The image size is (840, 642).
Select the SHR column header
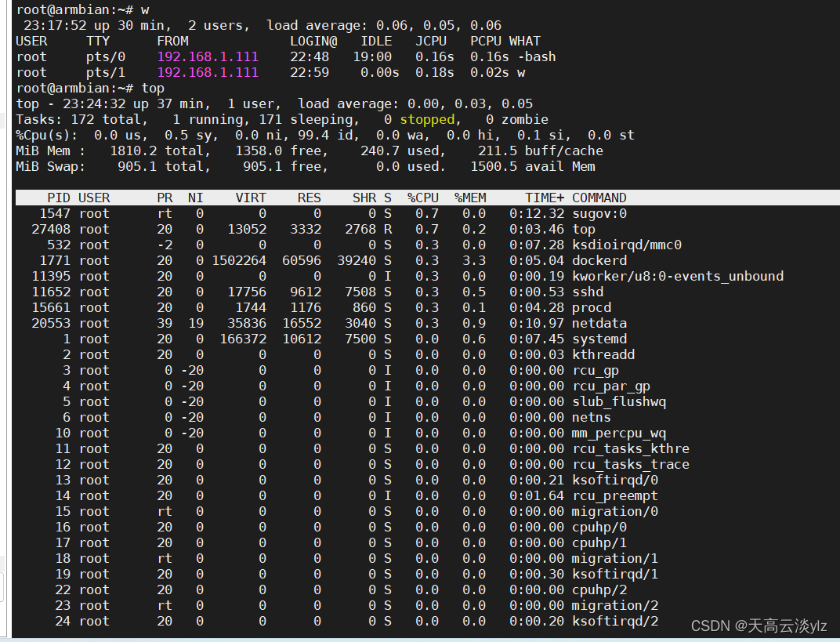pyautogui.click(x=364, y=198)
